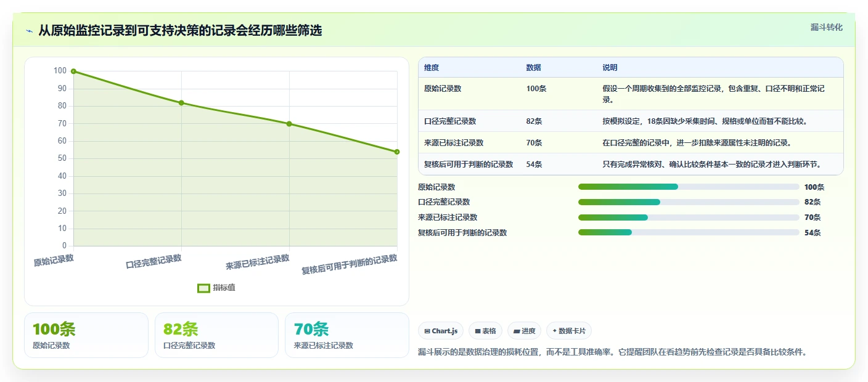
Task: Click the 100条 value beside progress bar
Action: pos(814,187)
